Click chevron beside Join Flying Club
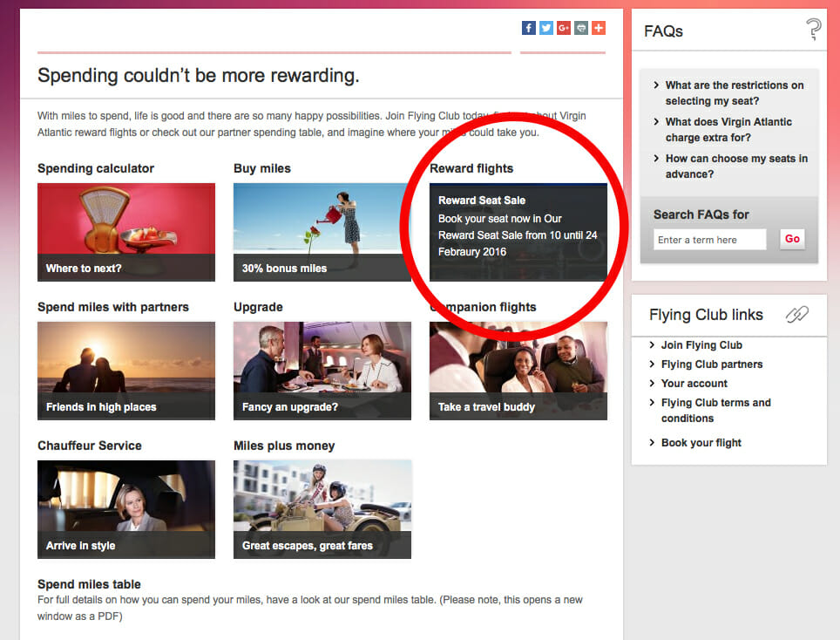The width and height of the screenshot is (840, 640). pos(652,344)
